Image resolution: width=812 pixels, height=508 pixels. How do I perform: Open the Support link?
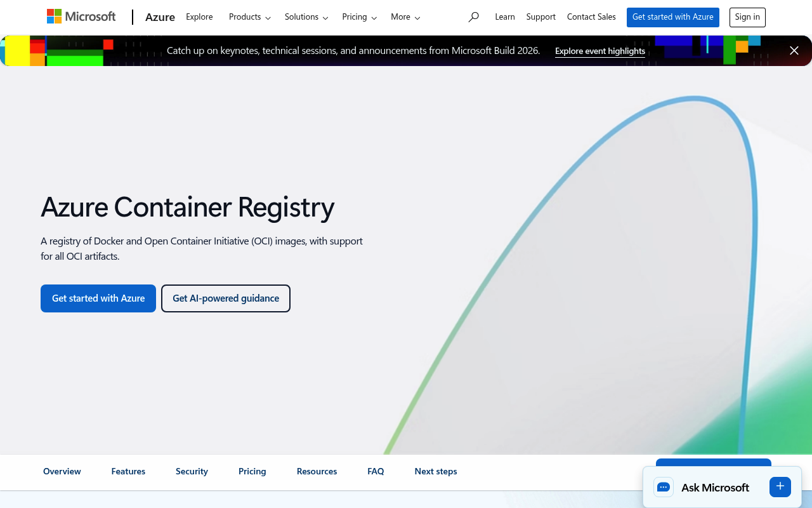[x=541, y=17]
